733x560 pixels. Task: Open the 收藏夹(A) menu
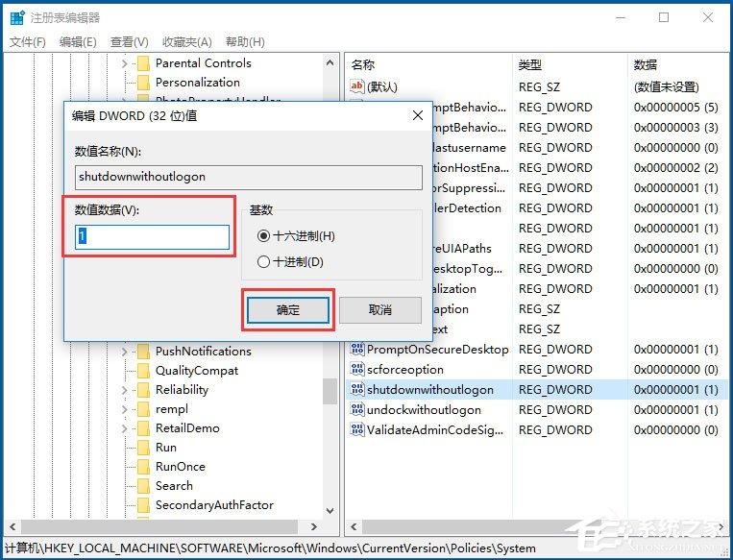point(187,42)
